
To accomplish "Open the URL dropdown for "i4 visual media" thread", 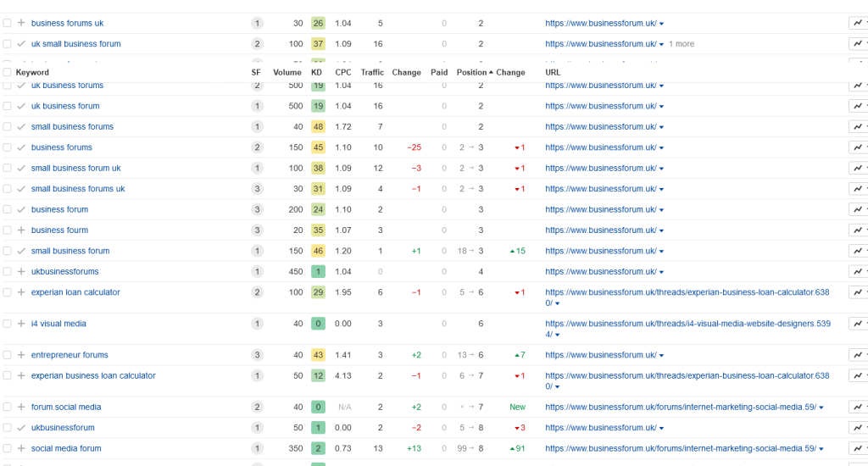I will (558, 335).
